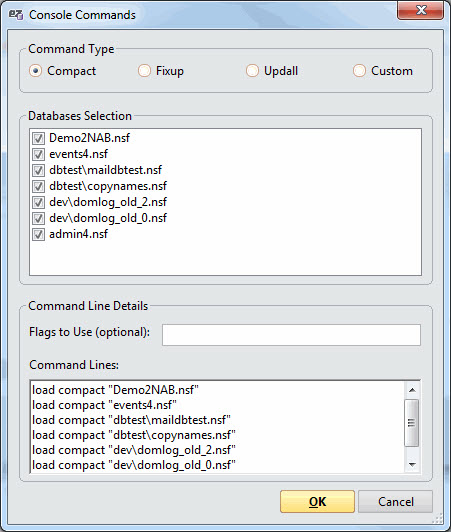The width and height of the screenshot is (451, 532).
Task: Select the Fixup radio button
Action: click(144, 71)
